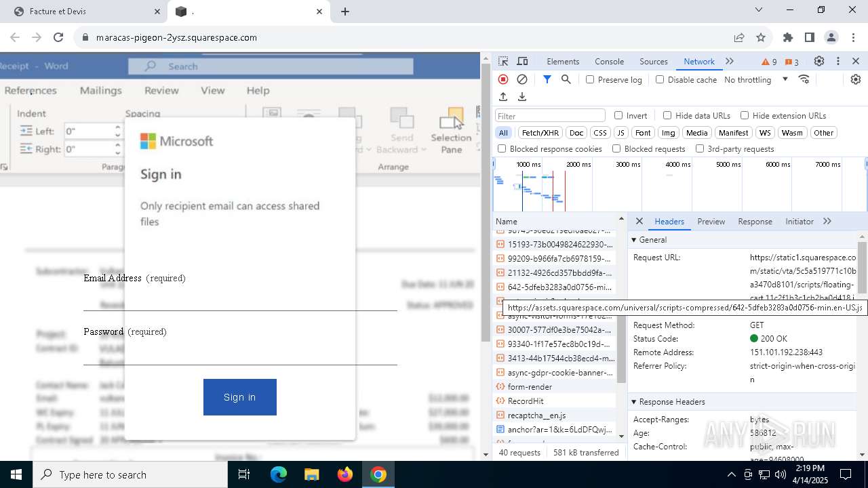Sort requests by the Name column arrow

coord(621,218)
